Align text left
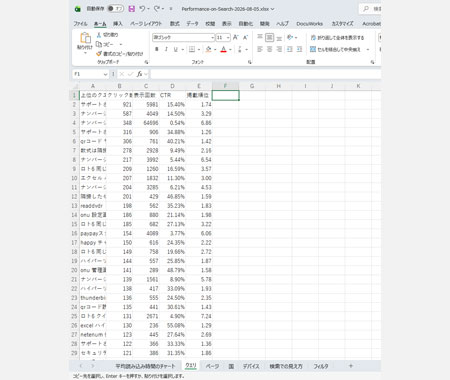Image resolution: width=450 pixels, height=380 pixels. pyautogui.click(x=260, y=49)
